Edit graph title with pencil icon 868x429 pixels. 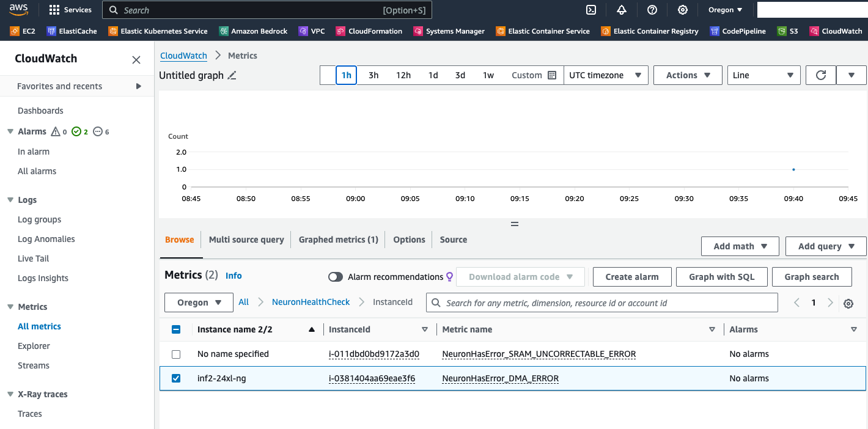click(232, 75)
